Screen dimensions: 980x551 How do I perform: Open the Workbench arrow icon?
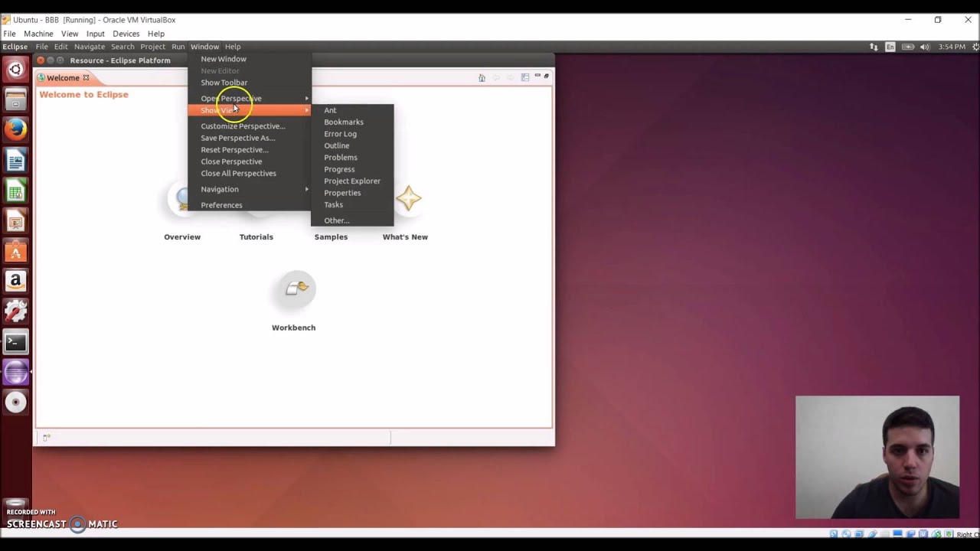pyautogui.click(x=296, y=289)
